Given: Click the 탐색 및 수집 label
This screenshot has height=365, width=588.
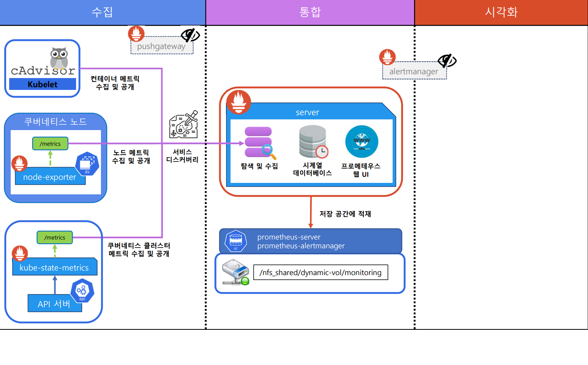Looking at the screenshot, I should click(259, 166).
